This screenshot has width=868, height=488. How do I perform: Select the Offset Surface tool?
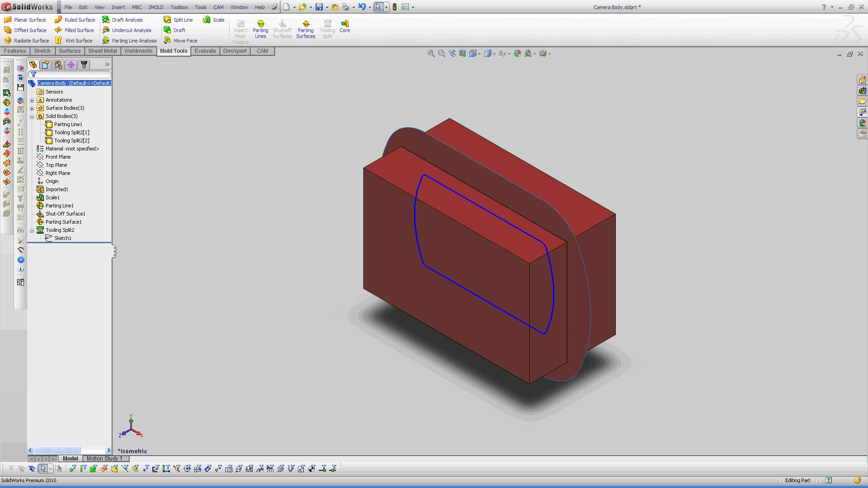[25, 30]
